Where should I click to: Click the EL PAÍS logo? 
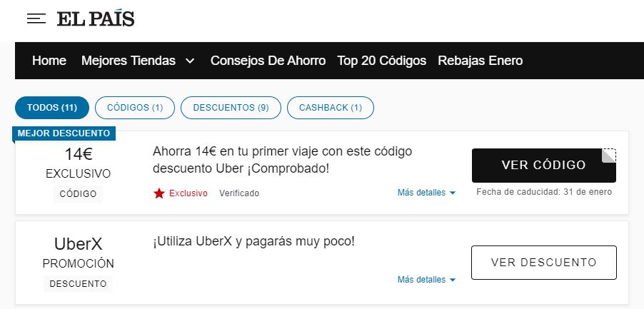pyautogui.click(x=96, y=19)
